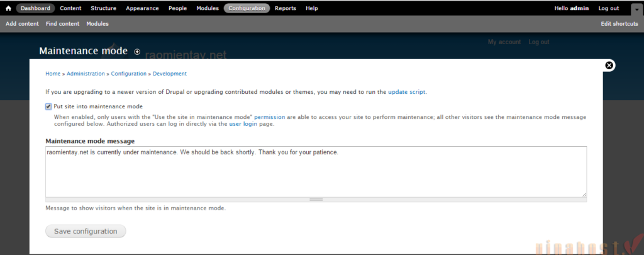Click the Home icon in admin toolbar

(8, 8)
